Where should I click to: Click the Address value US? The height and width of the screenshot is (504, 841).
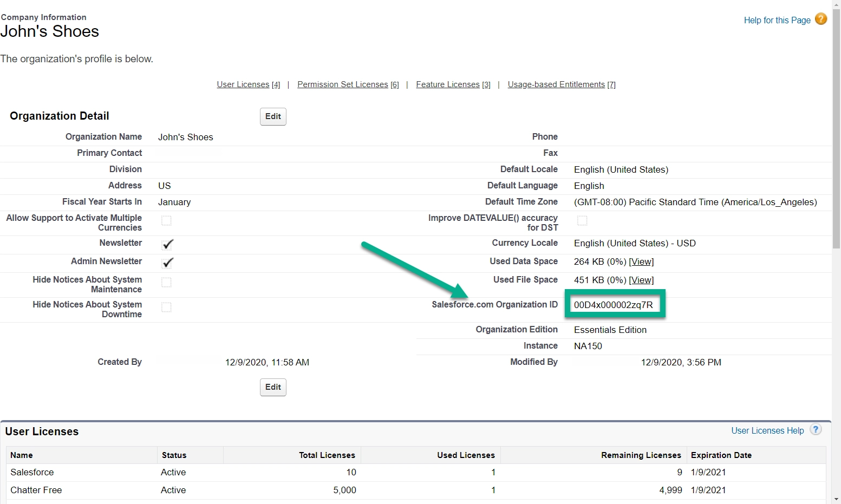tap(164, 186)
